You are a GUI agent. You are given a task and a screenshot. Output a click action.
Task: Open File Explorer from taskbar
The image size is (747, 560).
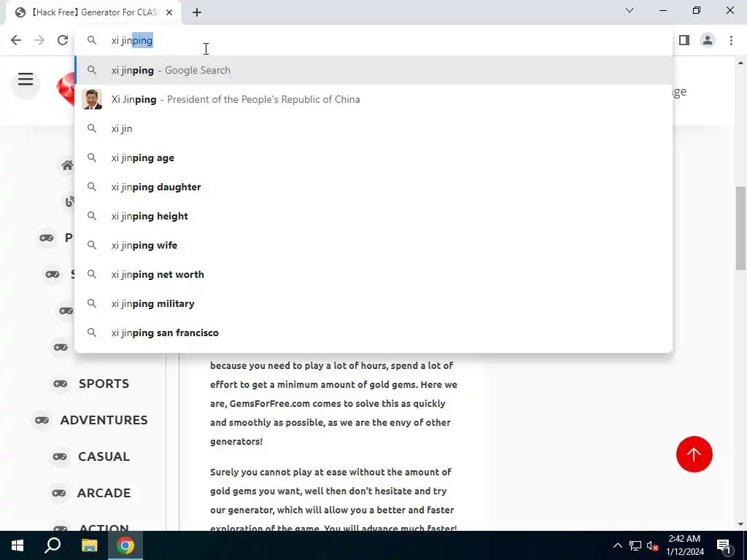pyautogui.click(x=89, y=545)
